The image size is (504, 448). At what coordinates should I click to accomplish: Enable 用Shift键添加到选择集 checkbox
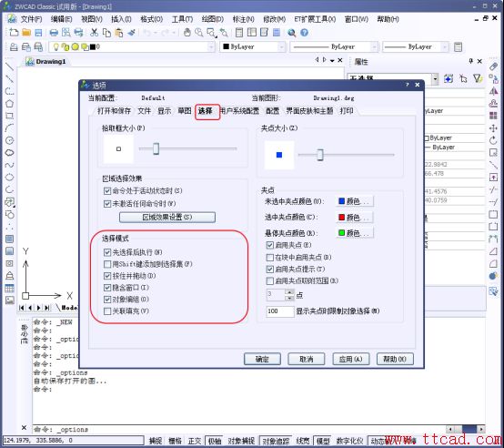click(x=107, y=264)
